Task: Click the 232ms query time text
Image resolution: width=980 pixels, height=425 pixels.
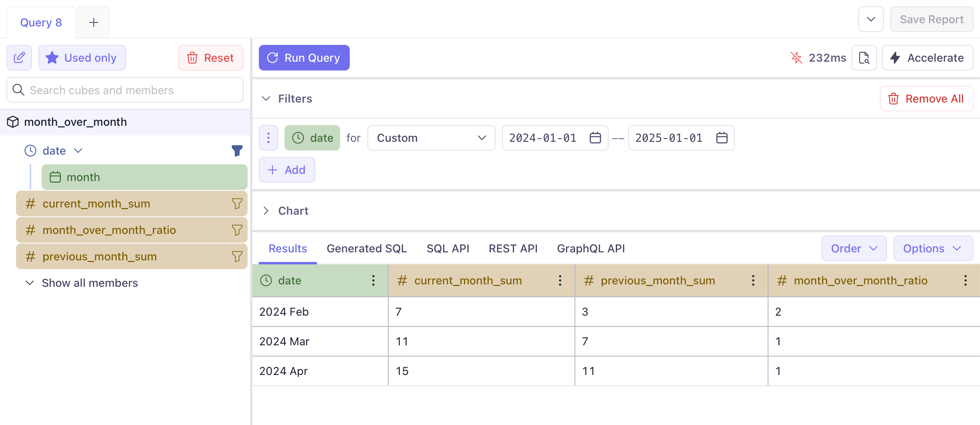Action: (827, 58)
